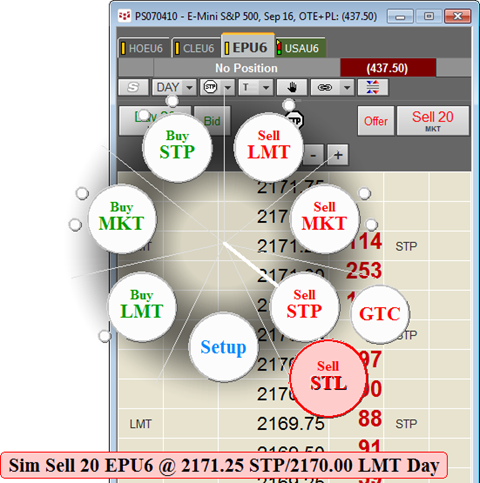Screen dimensions: 480x483
Task: Open the STP order type dropdown arrow
Action: click(x=228, y=87)
